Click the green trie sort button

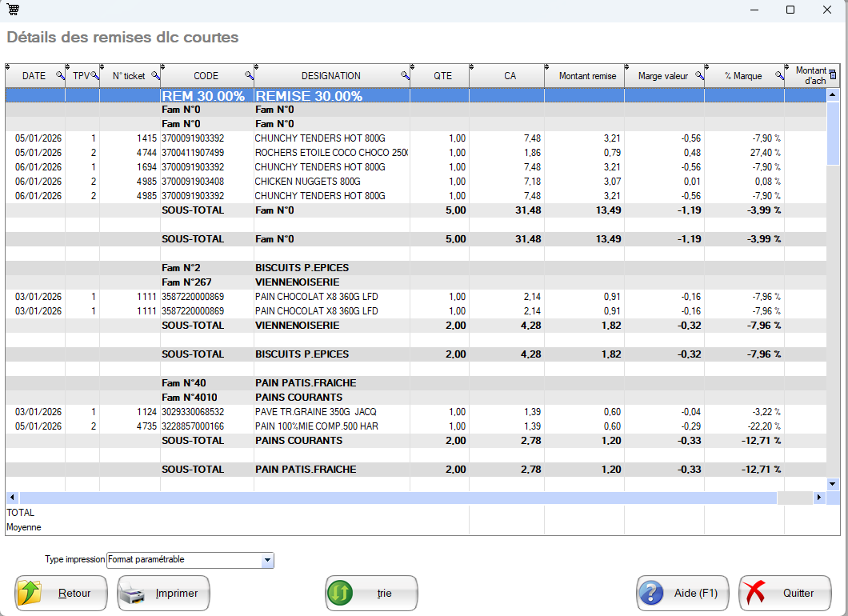point(371,594)
